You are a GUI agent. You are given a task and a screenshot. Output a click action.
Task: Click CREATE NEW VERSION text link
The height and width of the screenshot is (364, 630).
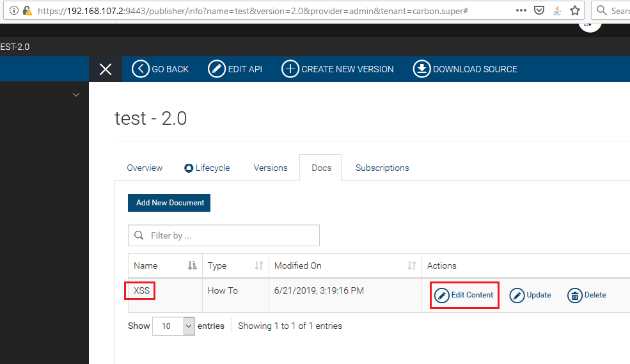(347, 69)
